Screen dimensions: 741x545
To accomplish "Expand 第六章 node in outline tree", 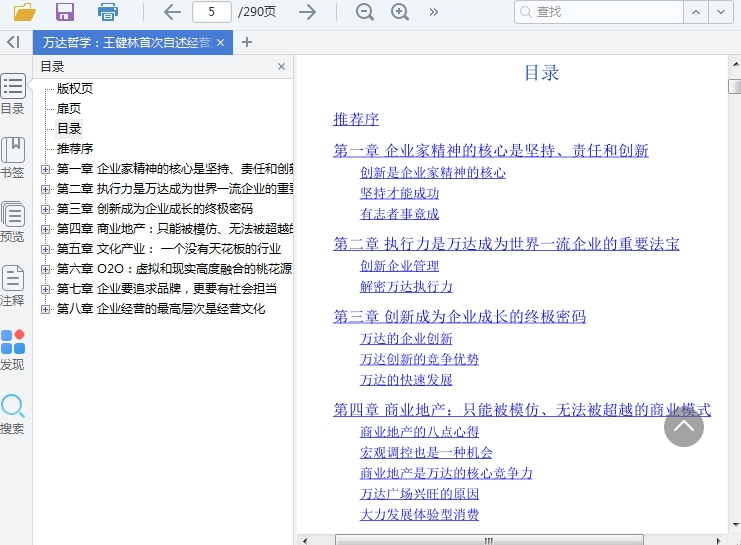I will (45, 269).
